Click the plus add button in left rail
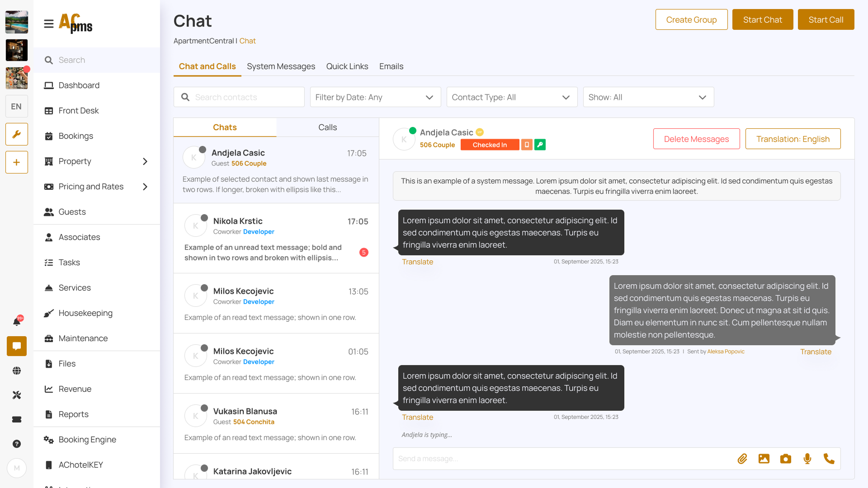The image size is (868, 488). click(x=17, y=162)
